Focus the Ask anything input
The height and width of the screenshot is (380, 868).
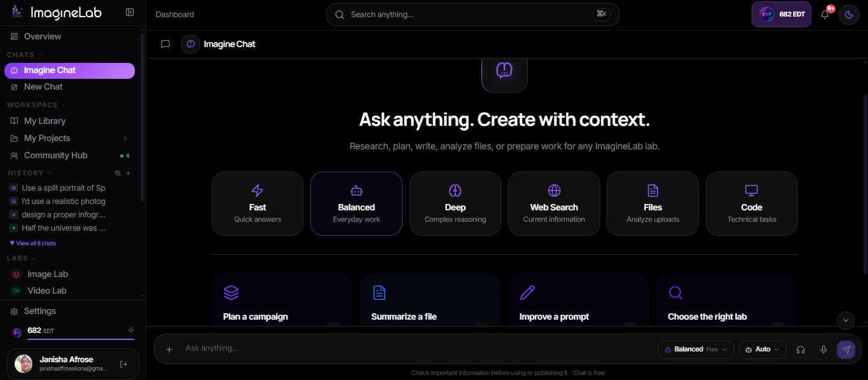(x=417, y=348)
